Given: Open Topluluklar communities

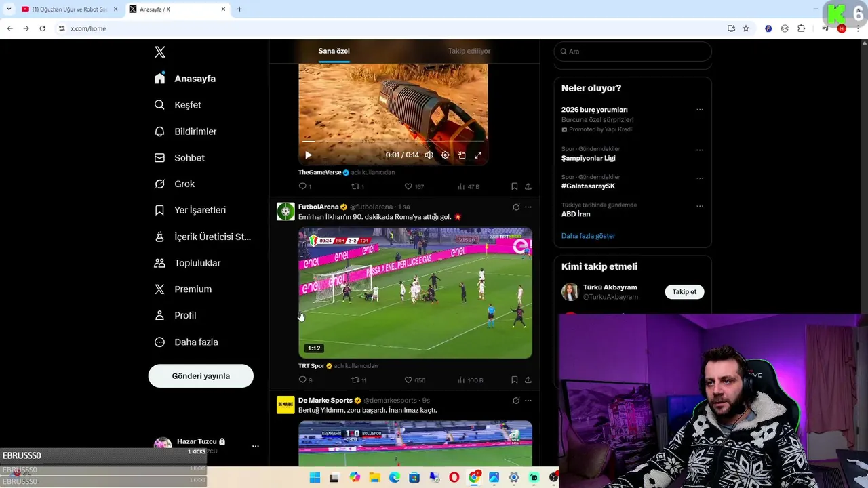Looking at the screenshot, I should (187, 263).
